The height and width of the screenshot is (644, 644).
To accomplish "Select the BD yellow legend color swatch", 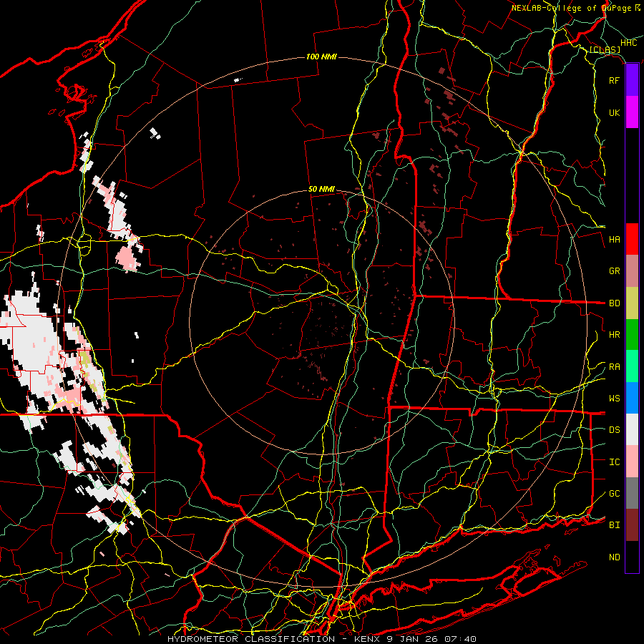I will coord(632,303).
